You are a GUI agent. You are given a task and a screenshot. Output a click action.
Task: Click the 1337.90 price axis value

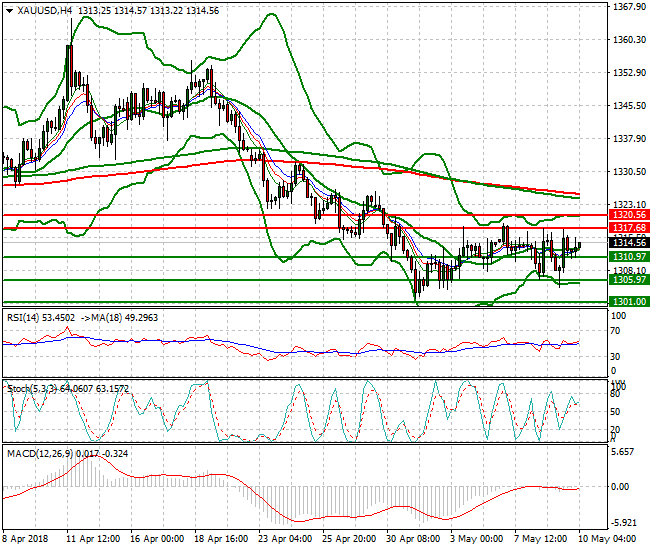point(629,139)
